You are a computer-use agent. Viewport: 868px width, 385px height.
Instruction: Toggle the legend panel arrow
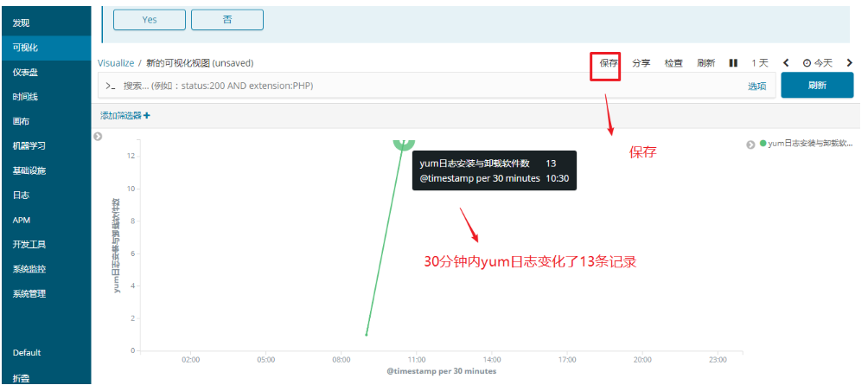click(750, 144)
